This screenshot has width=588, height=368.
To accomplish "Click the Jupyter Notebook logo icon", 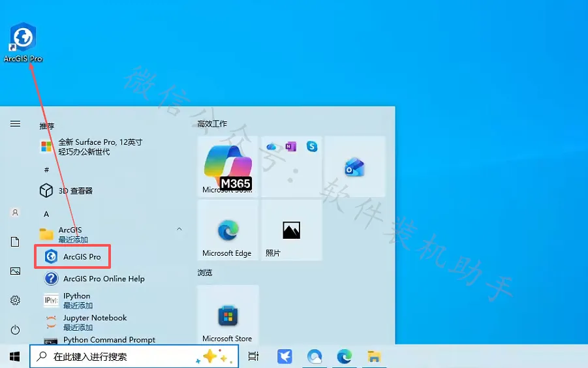I will 51,322.
